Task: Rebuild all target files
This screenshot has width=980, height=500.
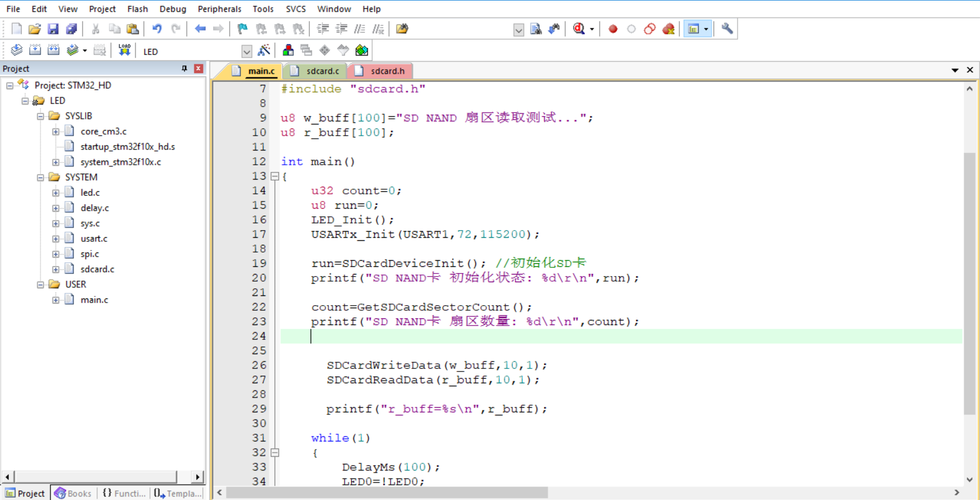Action: tap(53, 51)
